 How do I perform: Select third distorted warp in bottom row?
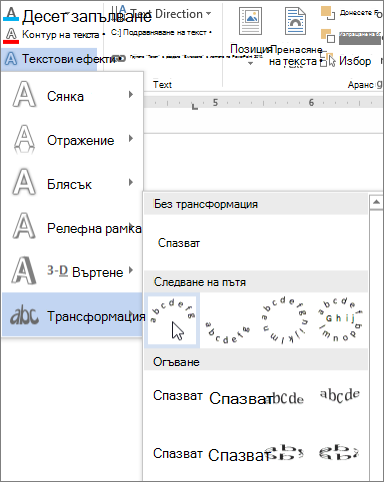tap(284, 452)
